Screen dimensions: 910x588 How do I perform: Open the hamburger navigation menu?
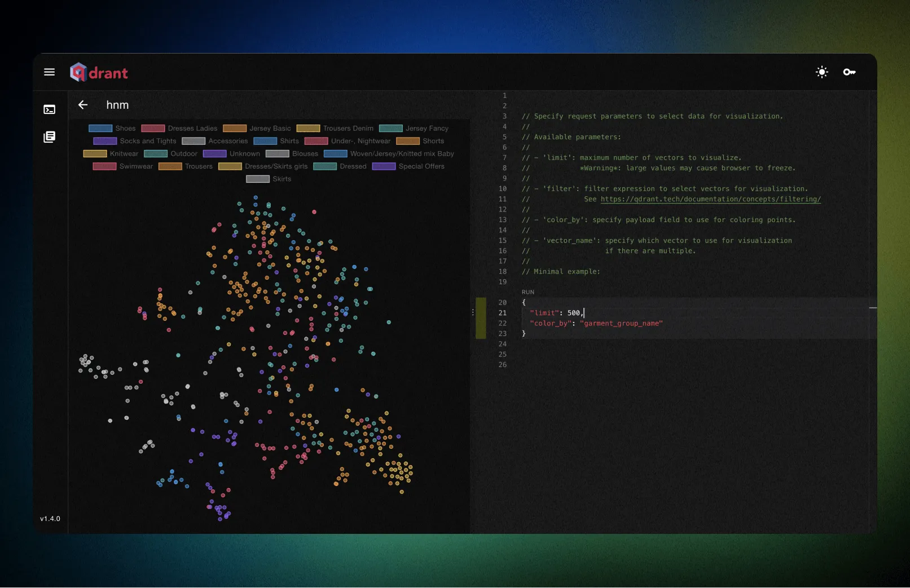coord(49,72)
